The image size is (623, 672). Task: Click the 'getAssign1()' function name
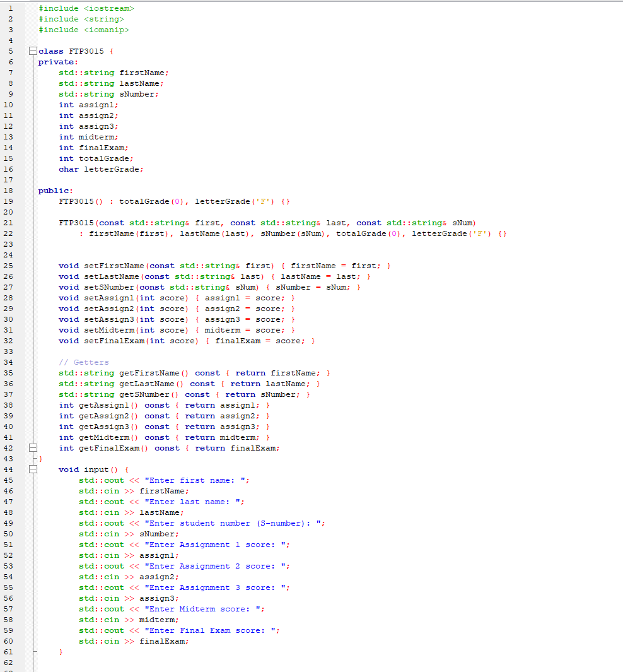[108, 405]
